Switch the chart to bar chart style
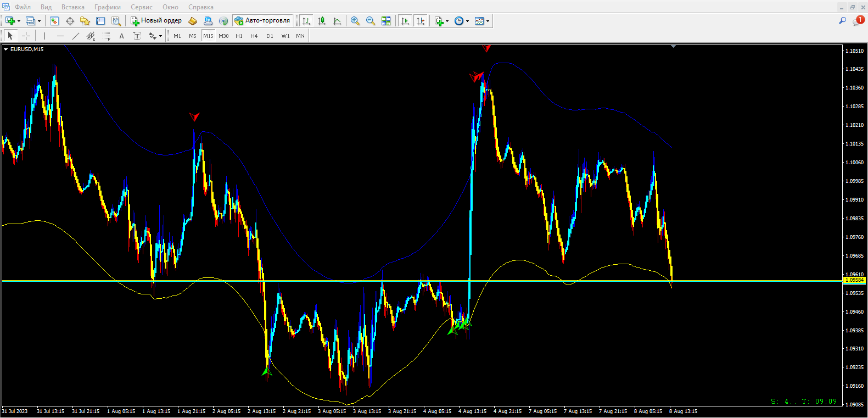Image resolution: width=868 pixels, height=418 pixels. (306, 21)
